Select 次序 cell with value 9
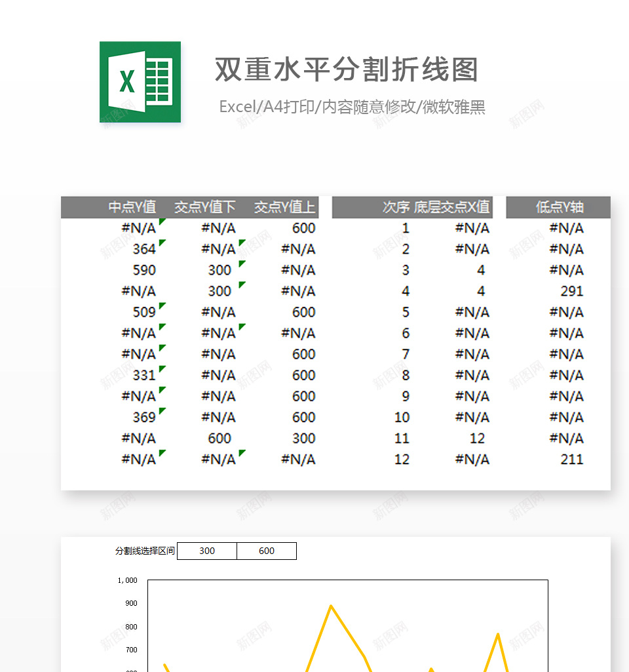Image resolution: width=629 pixels, height=672 pixels. [x=406, y=396]
